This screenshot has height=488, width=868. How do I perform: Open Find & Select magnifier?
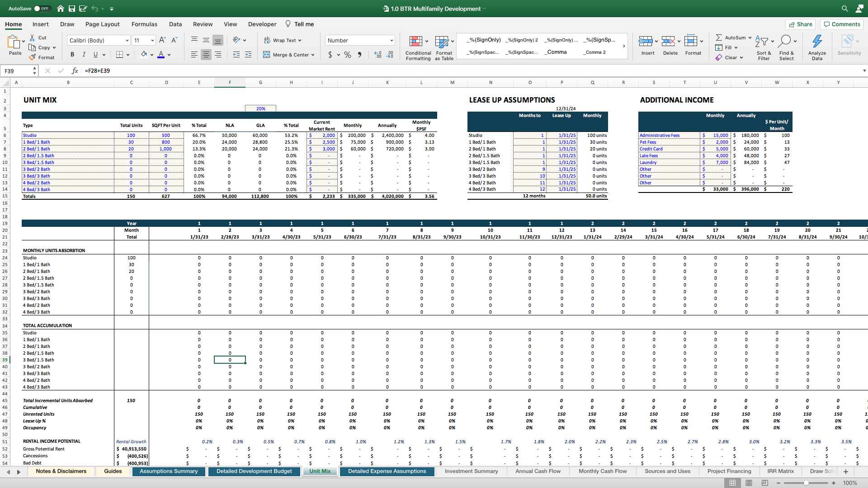pyautogui.click(x=786, y=47)
